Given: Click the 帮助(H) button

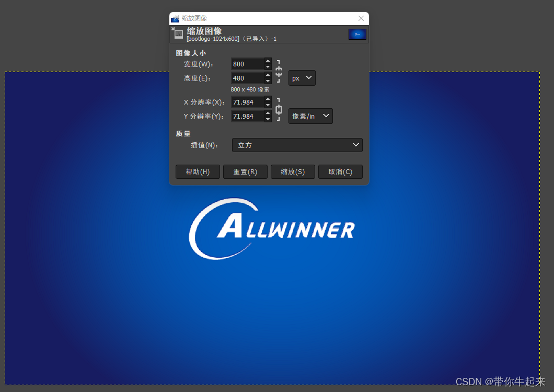Looking at the screenshot, I should (198, 172).
